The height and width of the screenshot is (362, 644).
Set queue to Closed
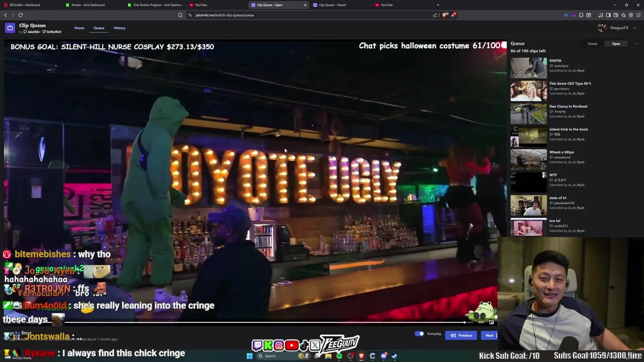tap(592, 44)
